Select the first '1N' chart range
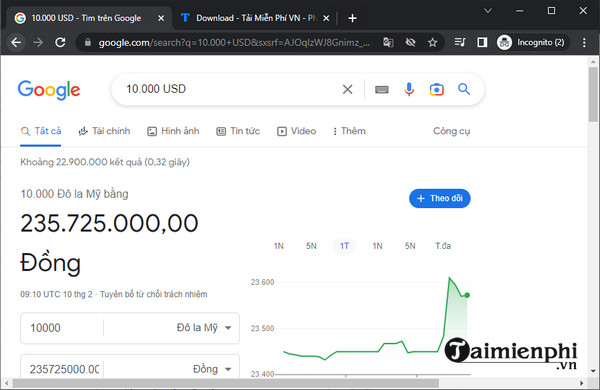This screenshot has height=390, width=600. pyautogui.click(x=279, y=246)
